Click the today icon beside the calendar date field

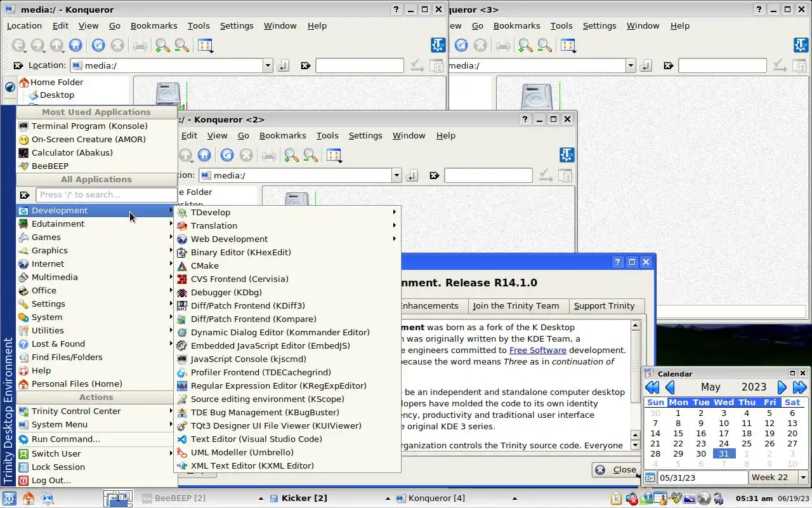point(650,478)
